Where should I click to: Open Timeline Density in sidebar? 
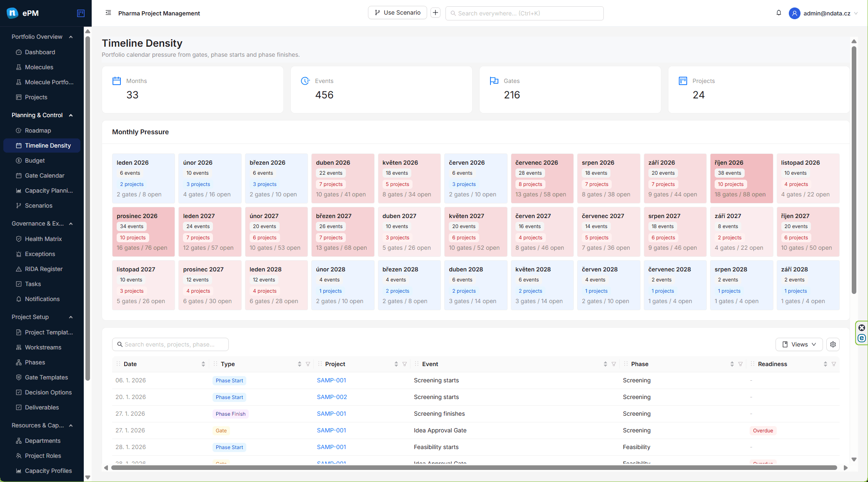(42, 146)
